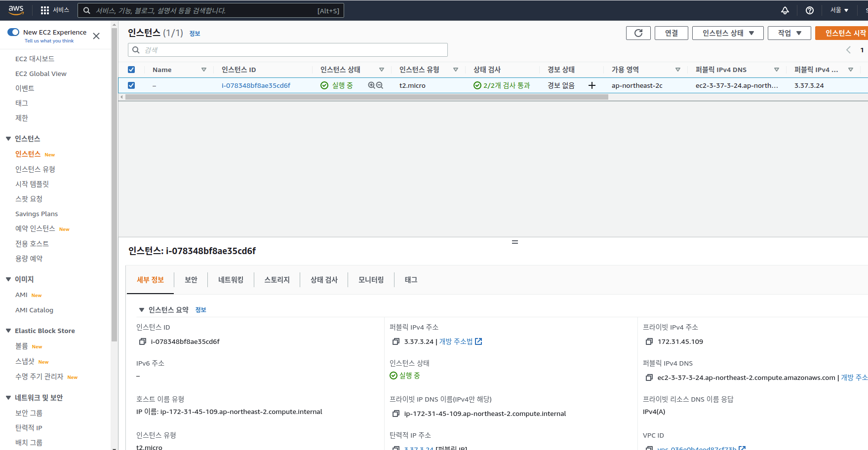Copy the public IPv4 DNS name
The width and height of the screenshot is (868, 450).
pyautogui.click(x=649, y=377)
